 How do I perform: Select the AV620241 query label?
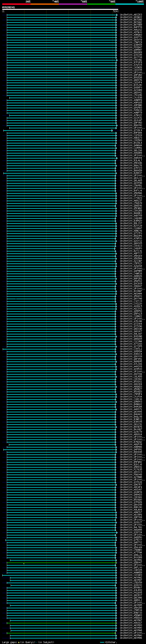click(x=8, y=7)
